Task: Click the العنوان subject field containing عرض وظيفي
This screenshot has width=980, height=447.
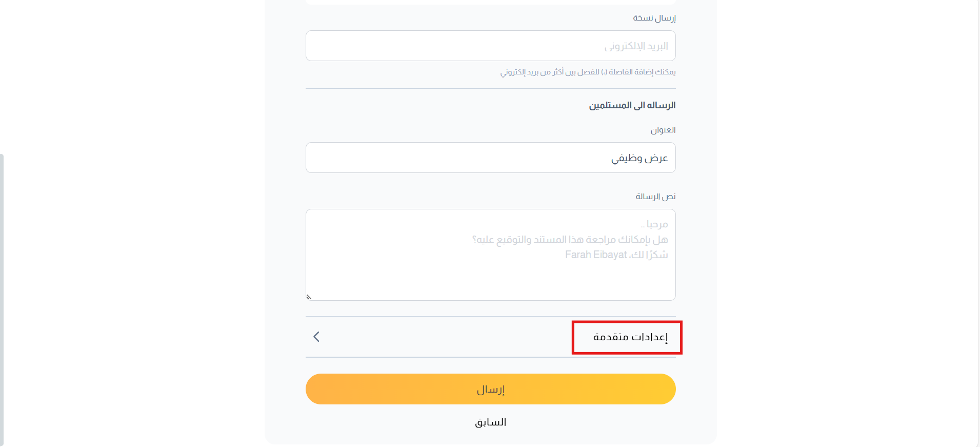Action: pyautogui.click(x=490, y=158)
